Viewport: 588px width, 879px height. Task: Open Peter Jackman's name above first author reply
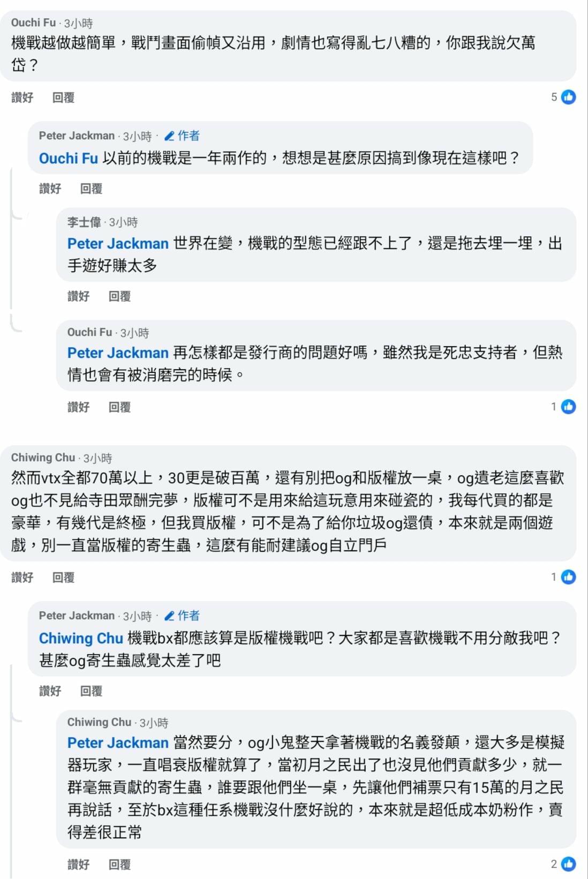point(77,136)
